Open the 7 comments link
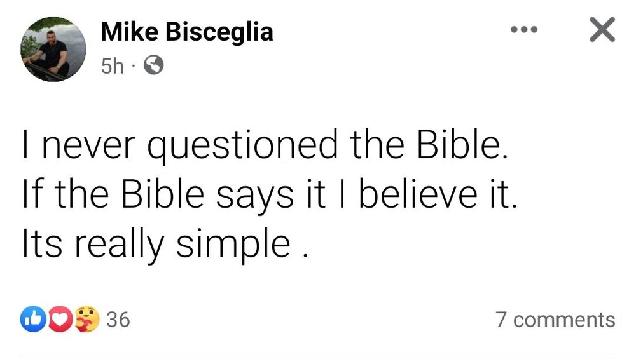Viewport: 636px width, 364px height. [x=555, y=319]
